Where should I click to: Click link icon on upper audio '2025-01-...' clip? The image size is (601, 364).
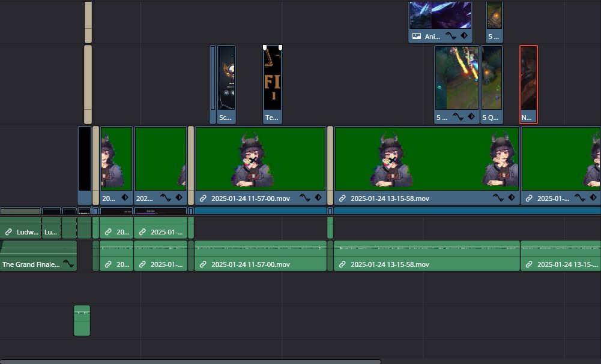point(142,232)
